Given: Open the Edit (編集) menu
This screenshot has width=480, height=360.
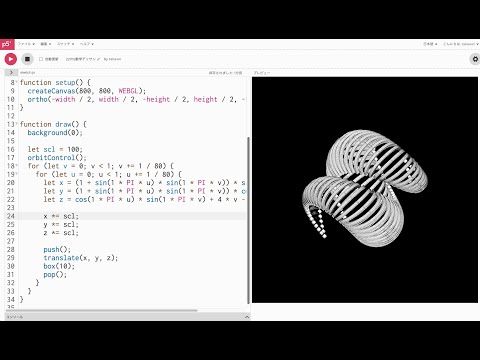Looking at the screenshot, I should click(x=46, y=44).
